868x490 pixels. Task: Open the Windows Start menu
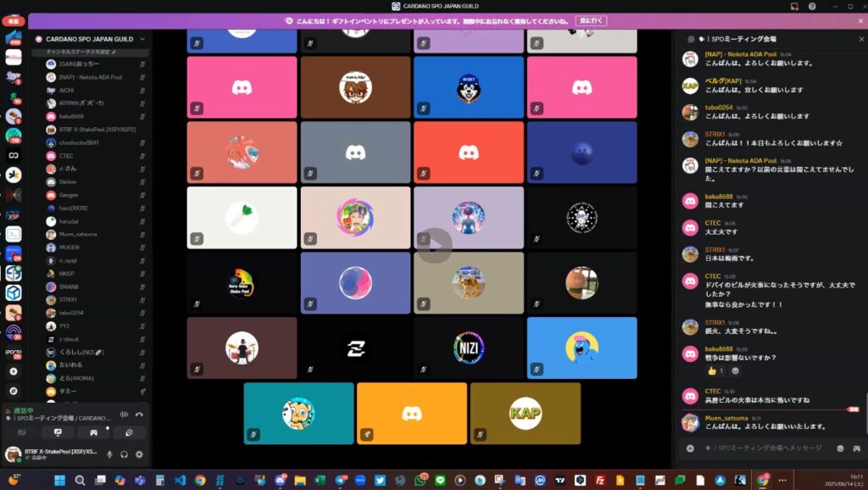[x=60, y=480]
